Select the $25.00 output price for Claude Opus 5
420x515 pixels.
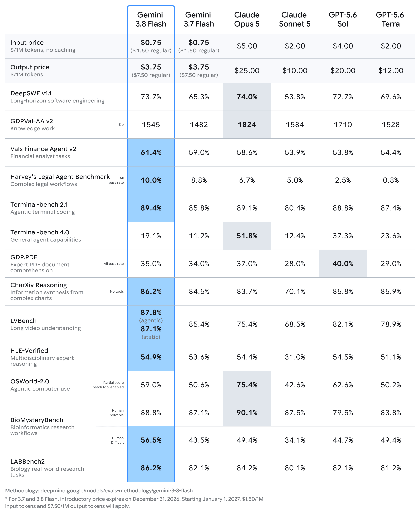tap(247, 70)
